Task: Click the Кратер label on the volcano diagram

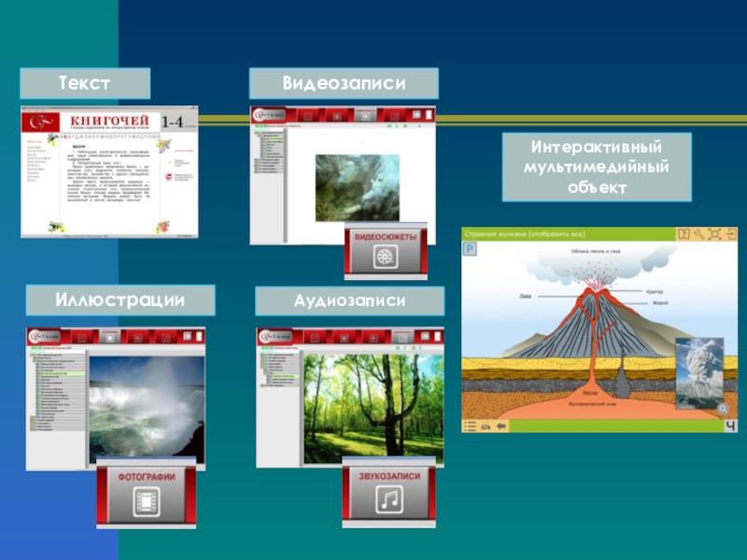Action: click(x=655, y=291)
